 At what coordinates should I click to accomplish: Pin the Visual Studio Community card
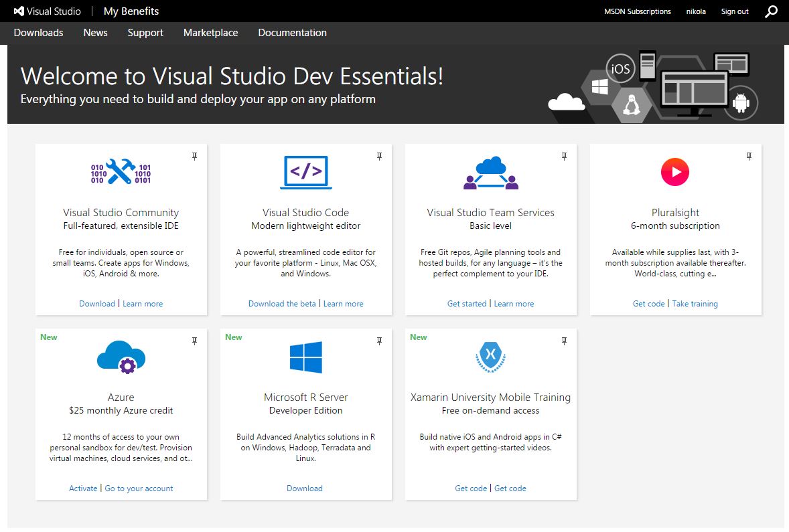coord(194,157)
